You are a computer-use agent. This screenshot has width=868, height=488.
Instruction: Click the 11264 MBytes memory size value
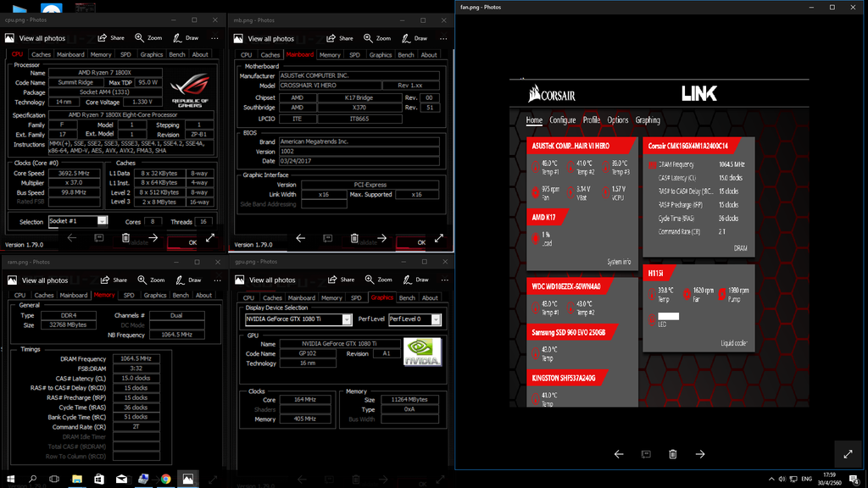pyautogui.click(x=409, y=400)
